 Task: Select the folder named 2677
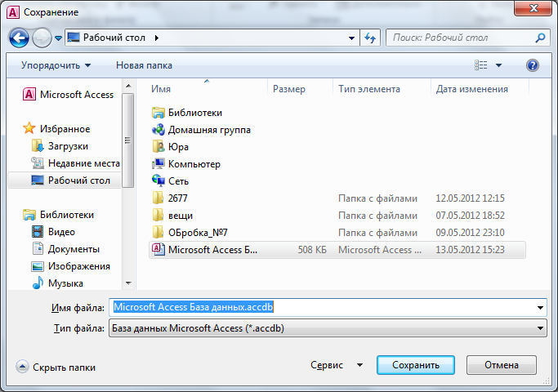click(x=170, y=198)
